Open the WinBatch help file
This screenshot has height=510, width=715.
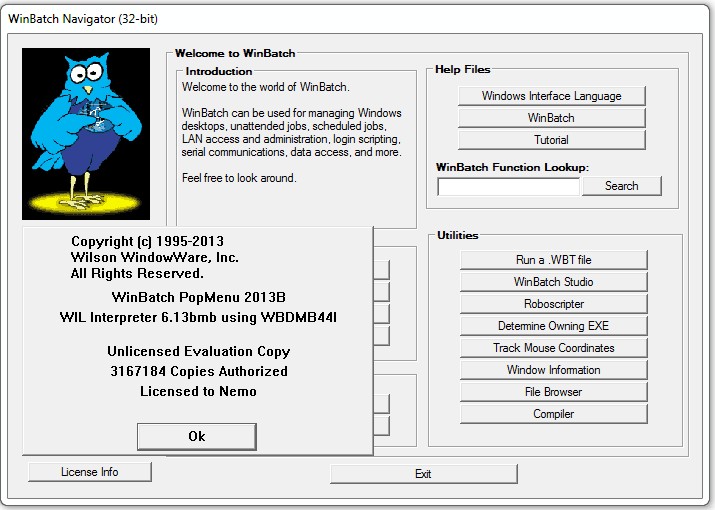point(552,118)
